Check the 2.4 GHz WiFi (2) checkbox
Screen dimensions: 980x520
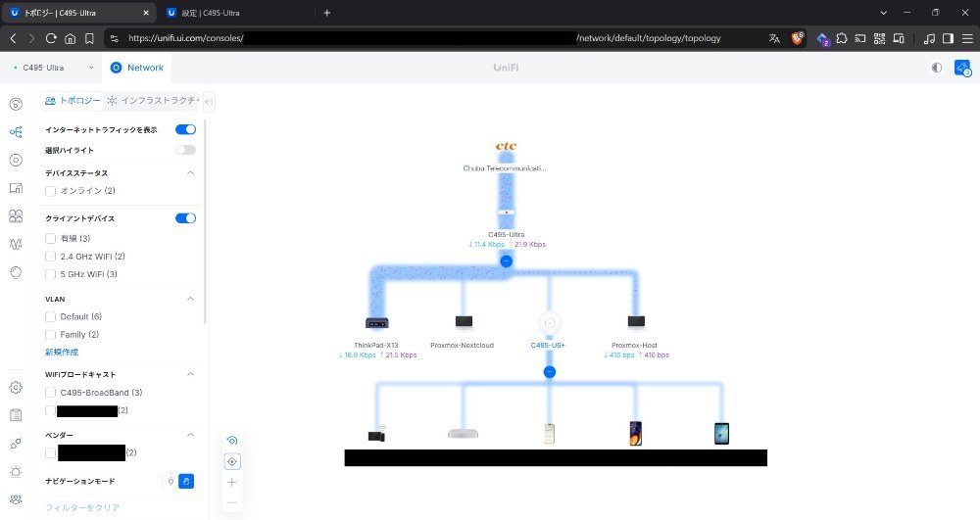click(51, 257)
